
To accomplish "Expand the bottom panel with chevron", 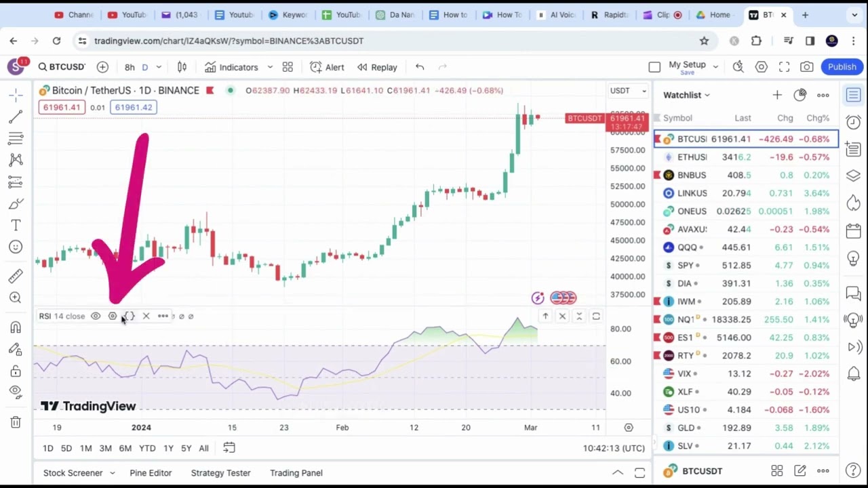I will click(x=618, y=473).
